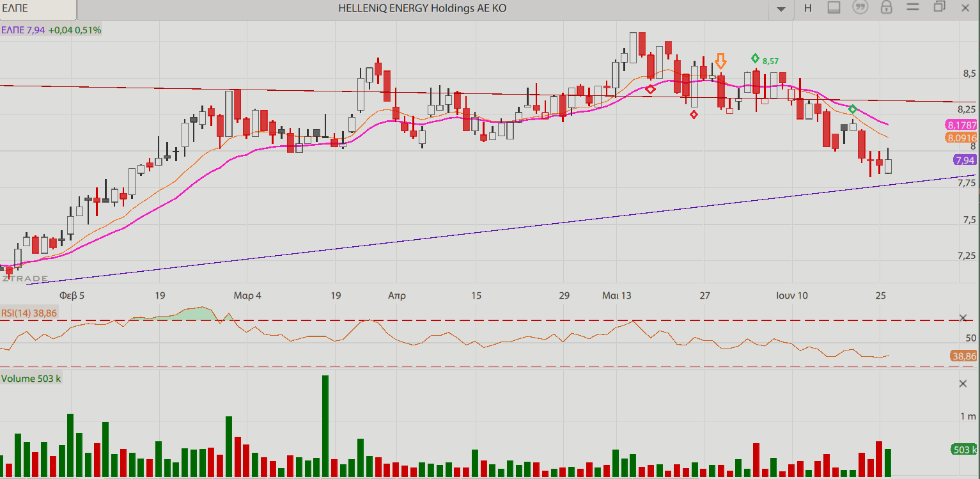Remove the RSI indicator pane
Viewport: 980px width, 479px height.
[x=963, y=318]
